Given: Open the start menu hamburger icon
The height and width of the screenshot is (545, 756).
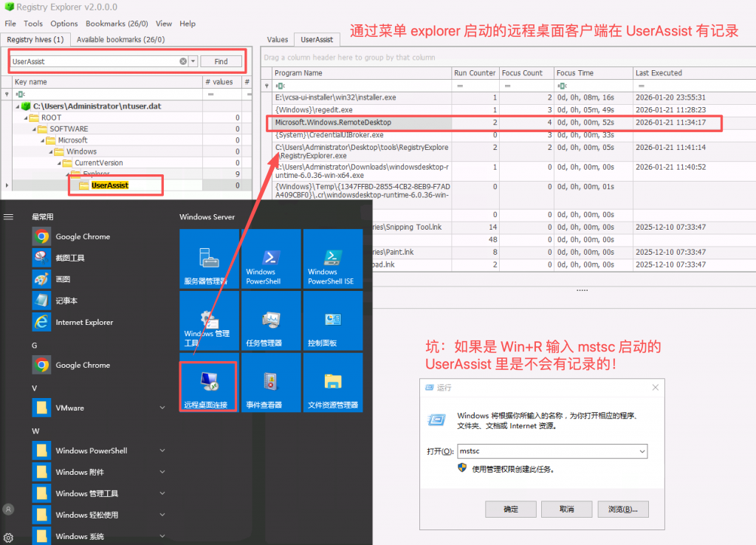Looking at the screenshot, I should click(x=9, y=217).
